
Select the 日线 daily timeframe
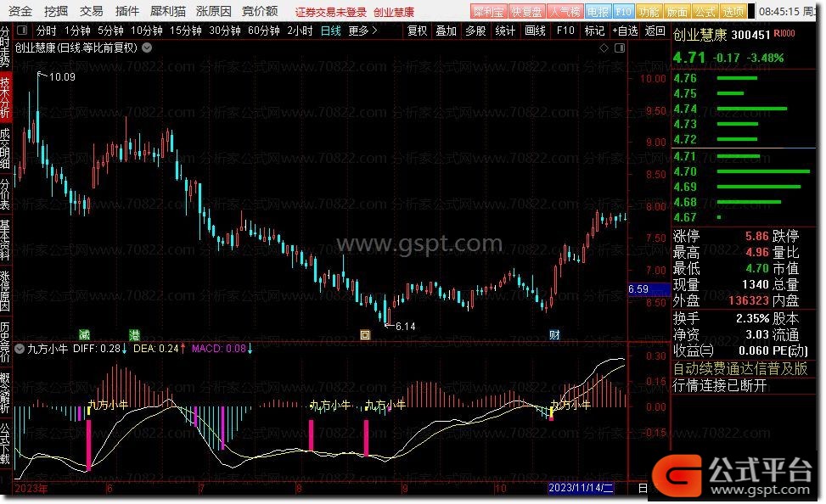(x=331, y=31)
